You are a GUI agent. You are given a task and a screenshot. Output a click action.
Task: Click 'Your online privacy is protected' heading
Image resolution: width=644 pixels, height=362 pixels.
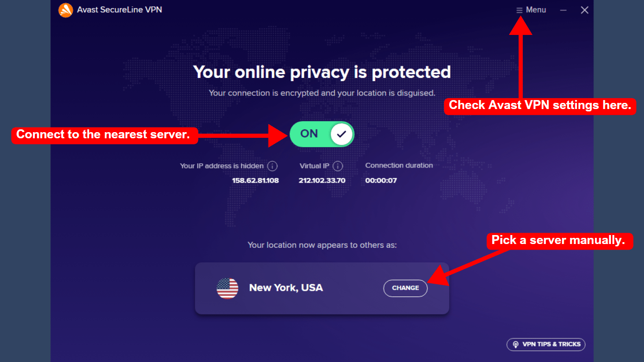pos(322,72)
